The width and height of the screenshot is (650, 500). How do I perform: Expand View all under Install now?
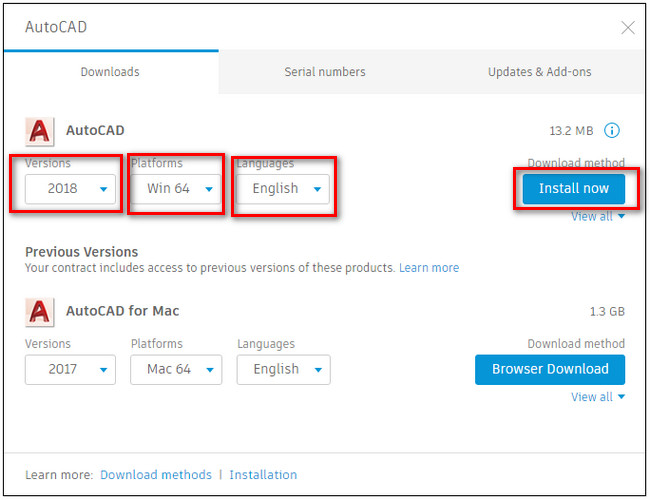pos(598,216)
